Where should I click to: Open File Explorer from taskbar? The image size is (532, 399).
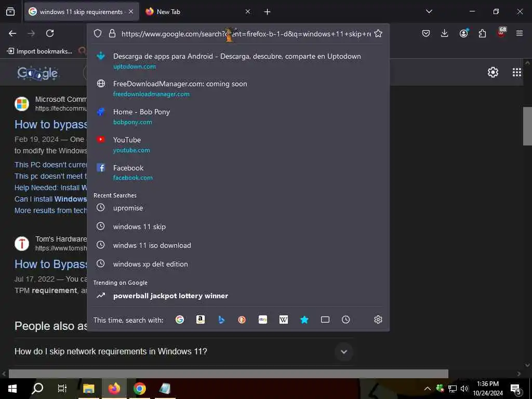point(88,389)
